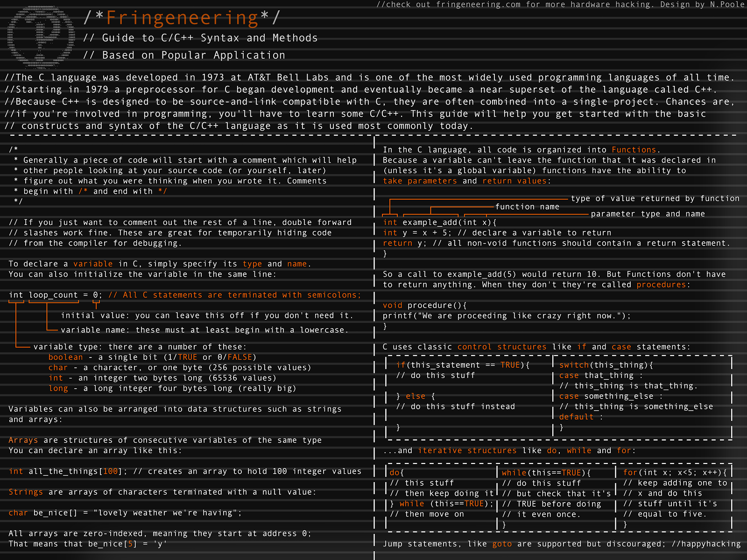The width and height of the screenshot is (747, 560).
Task: Click the orange 'goto' keyword
Action: [502, 544]
